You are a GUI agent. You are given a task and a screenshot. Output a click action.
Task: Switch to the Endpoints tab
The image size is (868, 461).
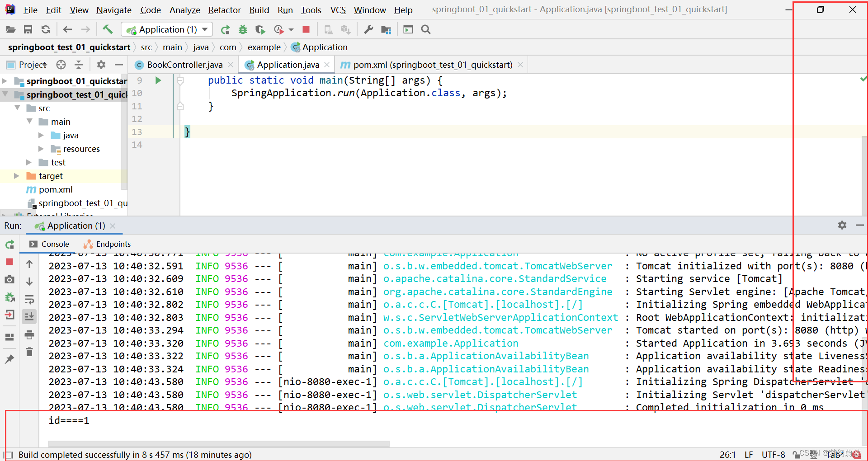pos(107,244)
